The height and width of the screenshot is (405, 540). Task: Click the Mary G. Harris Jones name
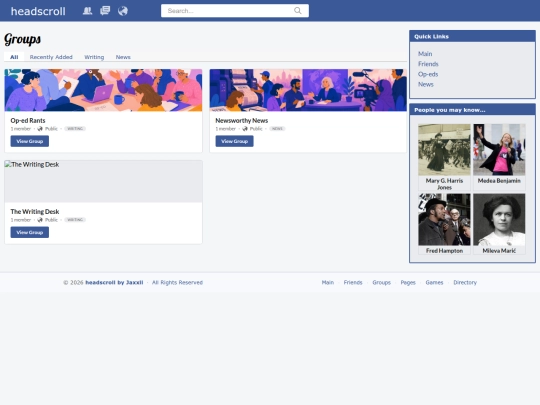(444, 184)
